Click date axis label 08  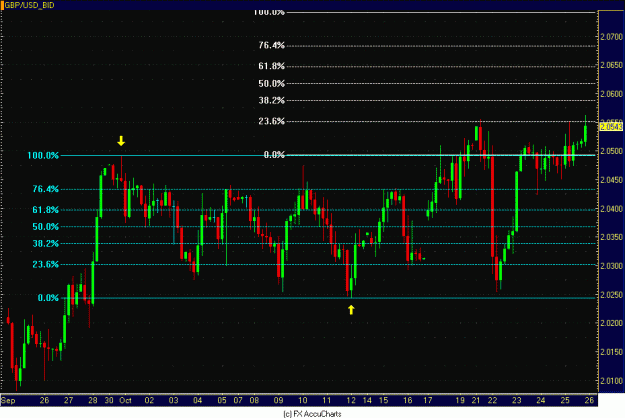[254, 400]
